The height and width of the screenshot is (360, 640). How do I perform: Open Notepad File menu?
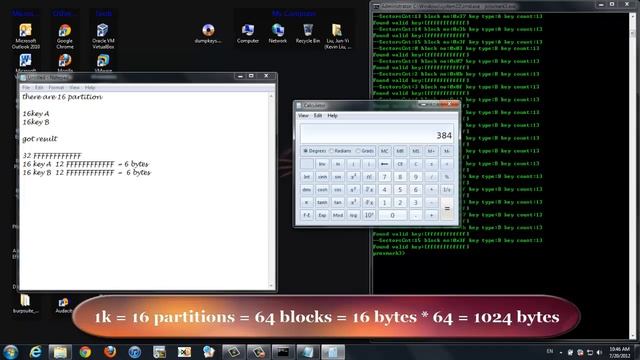click(26, 88)
